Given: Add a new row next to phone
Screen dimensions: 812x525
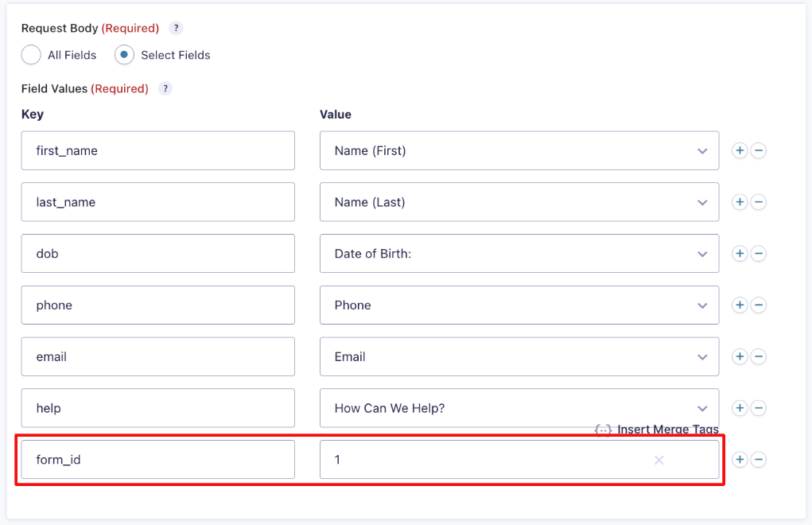Looking at the screenshot, I should 739,305.
